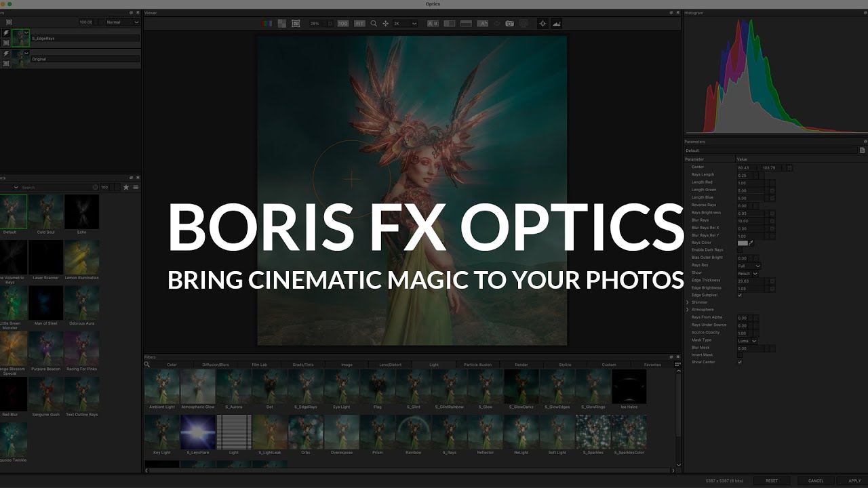Open the Normal blend mode dropdown

123,22
